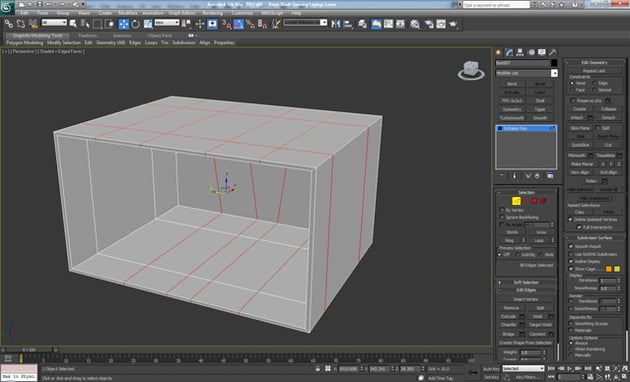The height and width of the screenshot is (382, 630).
Task: Toggle Preserve UVs checkbox
Action: 573,100
